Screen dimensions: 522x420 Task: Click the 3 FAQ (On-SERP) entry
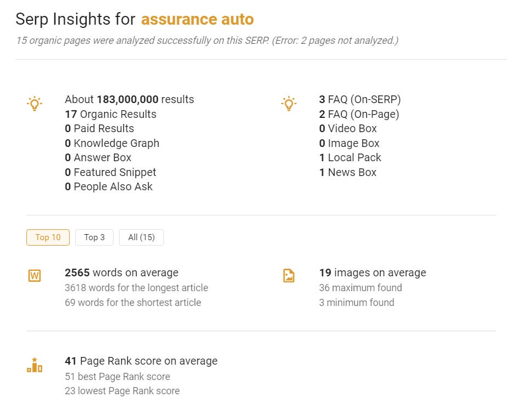360,100
